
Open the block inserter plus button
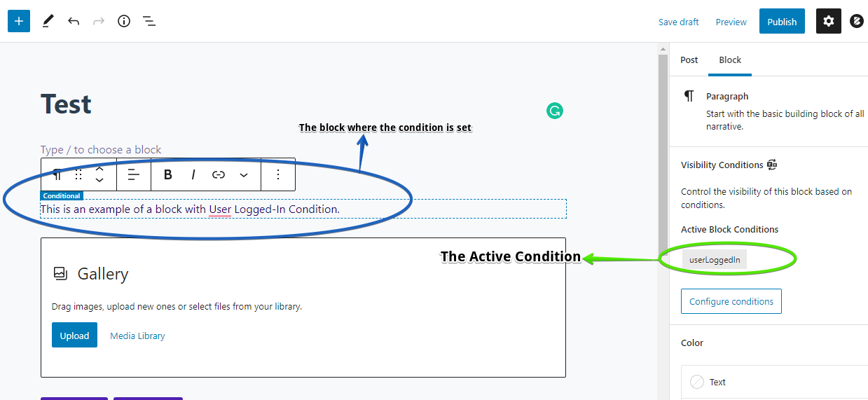(x=19, y=21)
